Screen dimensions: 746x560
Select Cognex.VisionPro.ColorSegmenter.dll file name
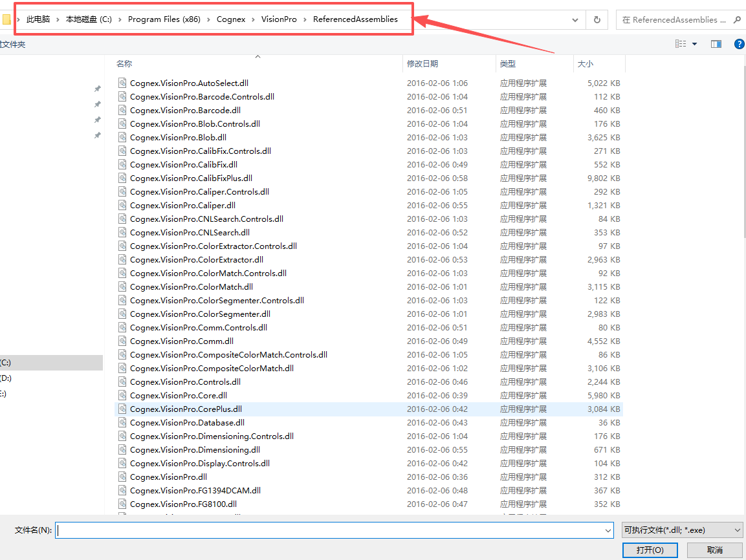(x=200, y=314)
